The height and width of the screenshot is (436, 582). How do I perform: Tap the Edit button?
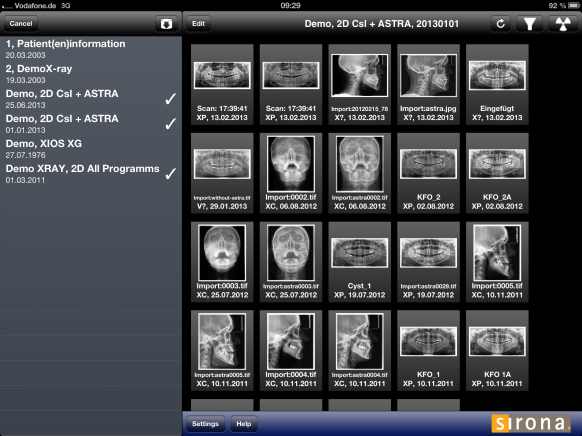pyautogui.click(x=198, y=24)
